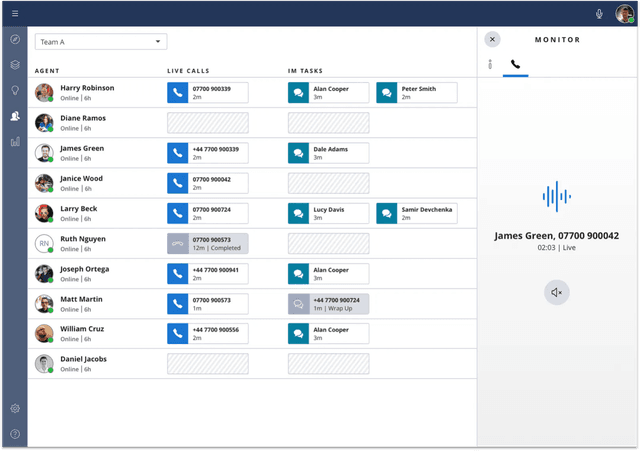Click Larry Beck's agent avatar
The height and width of the screenshot is (452, 640).
coord(44,213)
